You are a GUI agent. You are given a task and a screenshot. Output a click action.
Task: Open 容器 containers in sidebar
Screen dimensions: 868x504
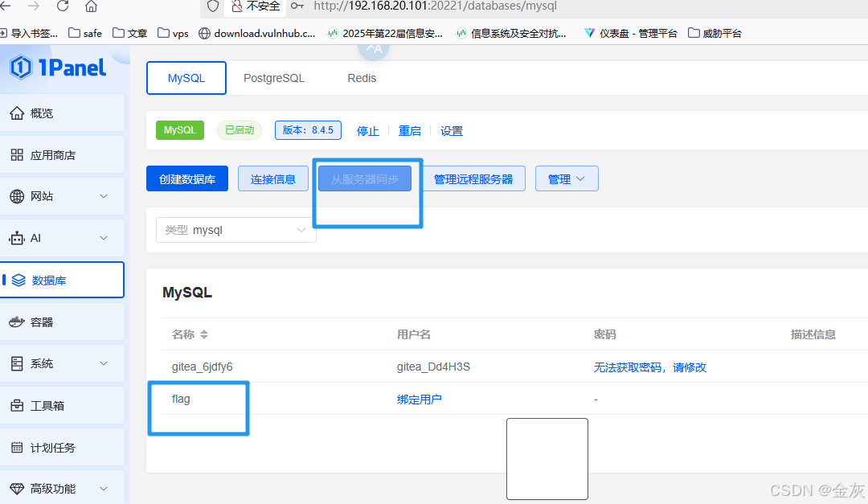pos(62,322)
